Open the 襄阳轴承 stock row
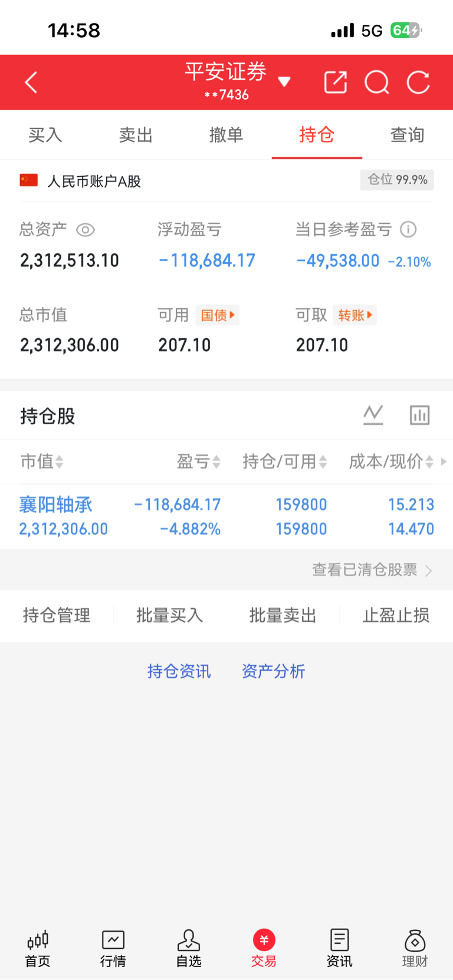The height and width of the screenshot is (980, 453). [x=226, y=517]
